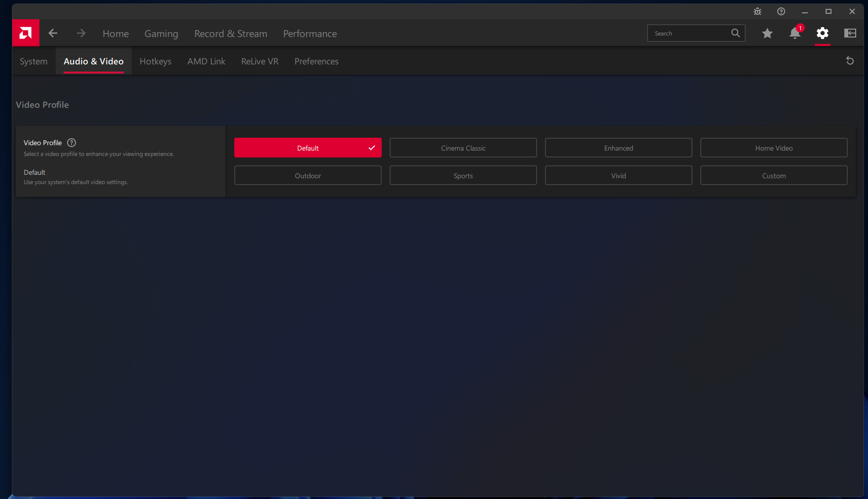Pick the Sports video profile
Viewport: 868px width, 499px height.
click(463, 175)
